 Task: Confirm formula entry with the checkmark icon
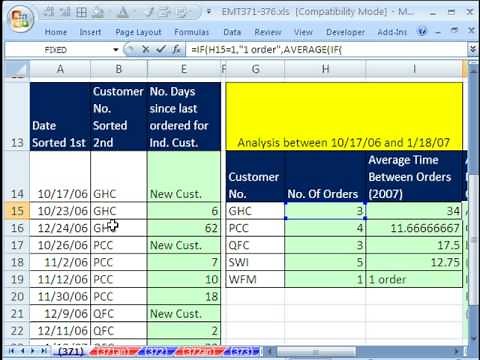coord(161,50)
